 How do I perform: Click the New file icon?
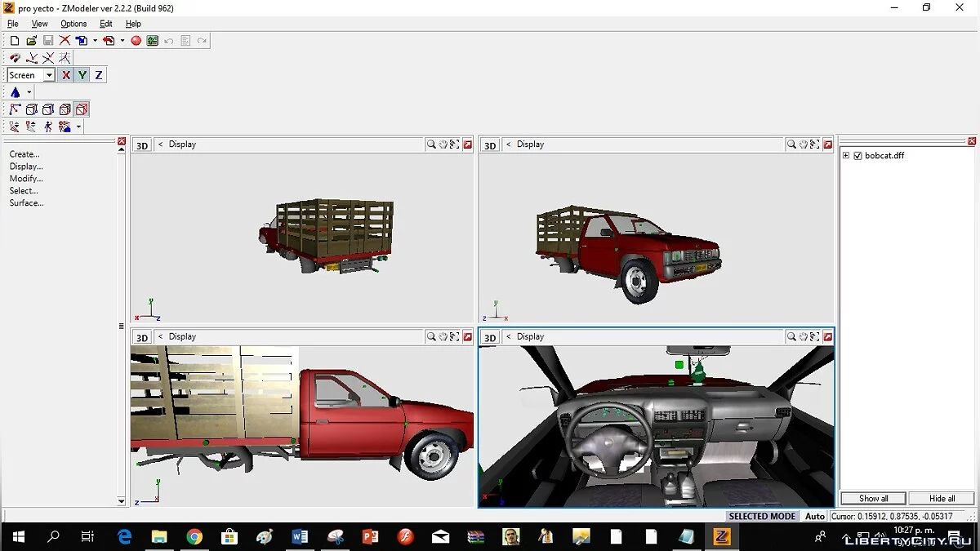[15, 40]
